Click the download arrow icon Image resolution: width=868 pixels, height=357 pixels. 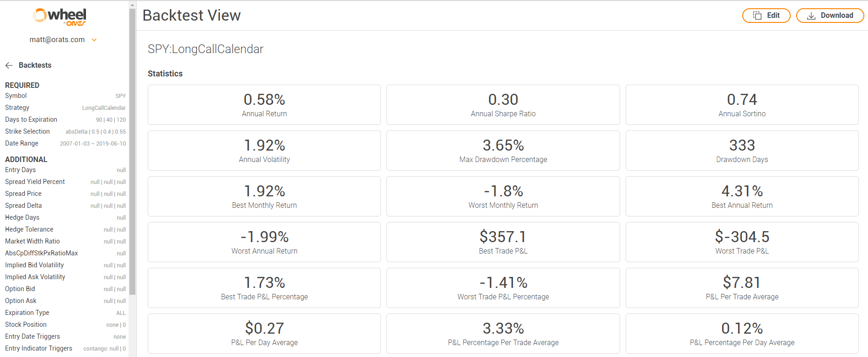tap(811, 16)
